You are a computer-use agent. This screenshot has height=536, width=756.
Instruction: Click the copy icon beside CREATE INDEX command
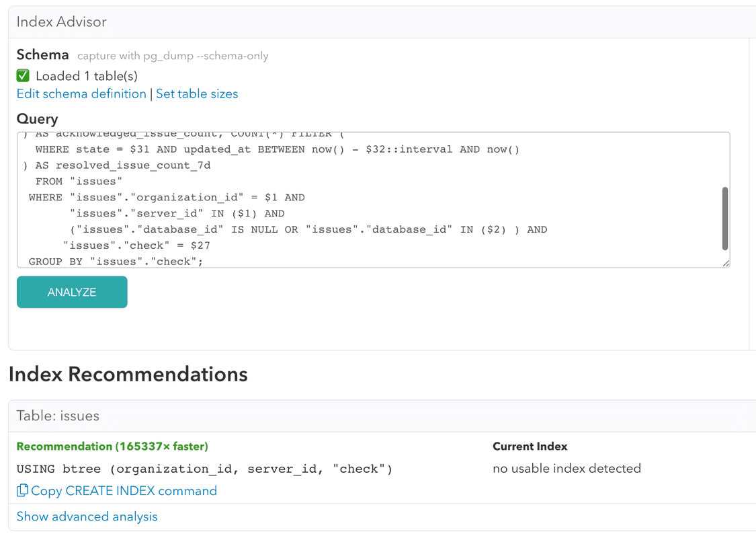point(22,491)
